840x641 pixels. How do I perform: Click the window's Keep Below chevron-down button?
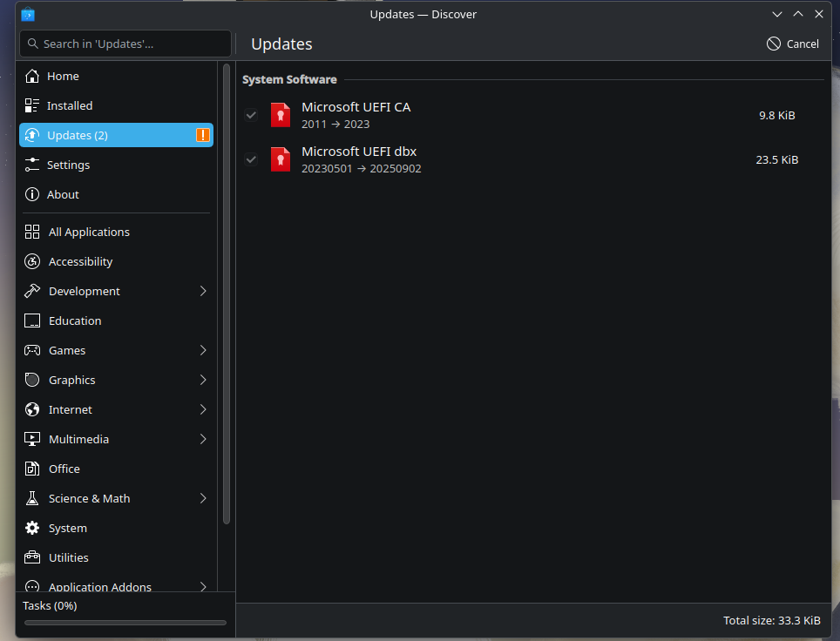tap(776, 15)
